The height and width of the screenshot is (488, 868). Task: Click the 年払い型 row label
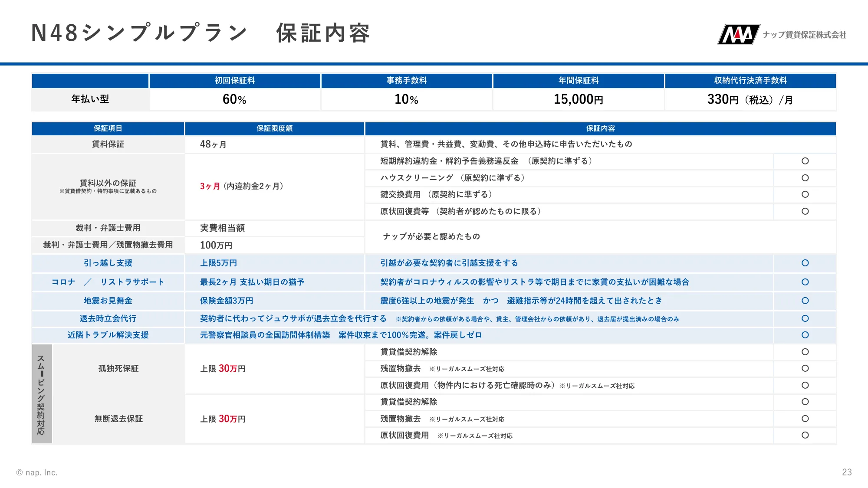90,99
